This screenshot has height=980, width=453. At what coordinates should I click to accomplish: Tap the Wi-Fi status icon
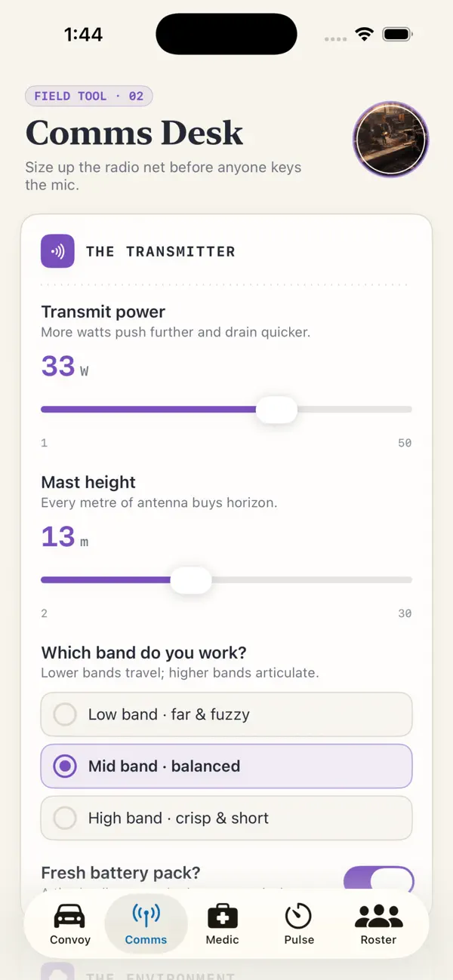(x=365, y=35)
